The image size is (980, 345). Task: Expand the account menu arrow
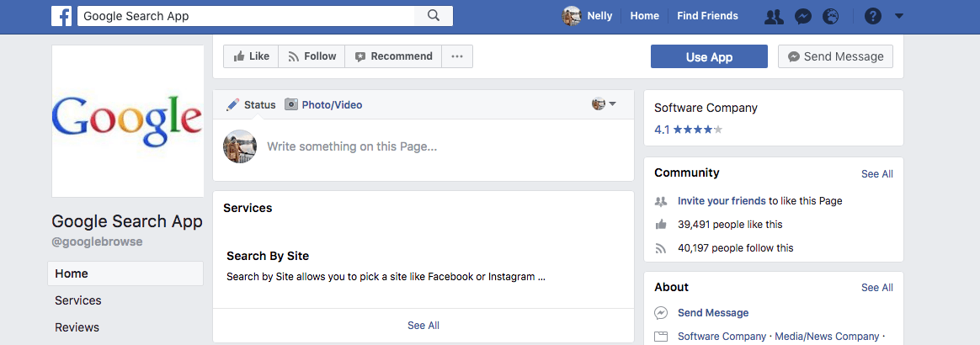[x=898, y=16]
